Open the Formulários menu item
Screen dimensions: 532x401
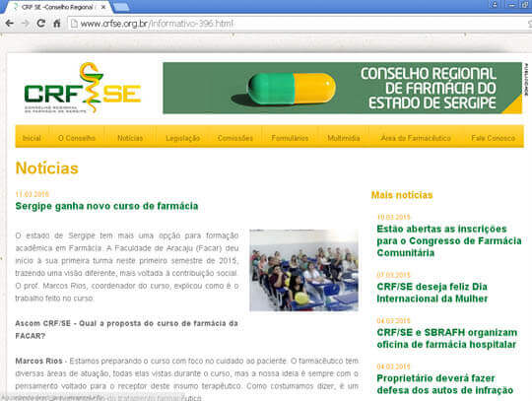[x=290, y=138]
